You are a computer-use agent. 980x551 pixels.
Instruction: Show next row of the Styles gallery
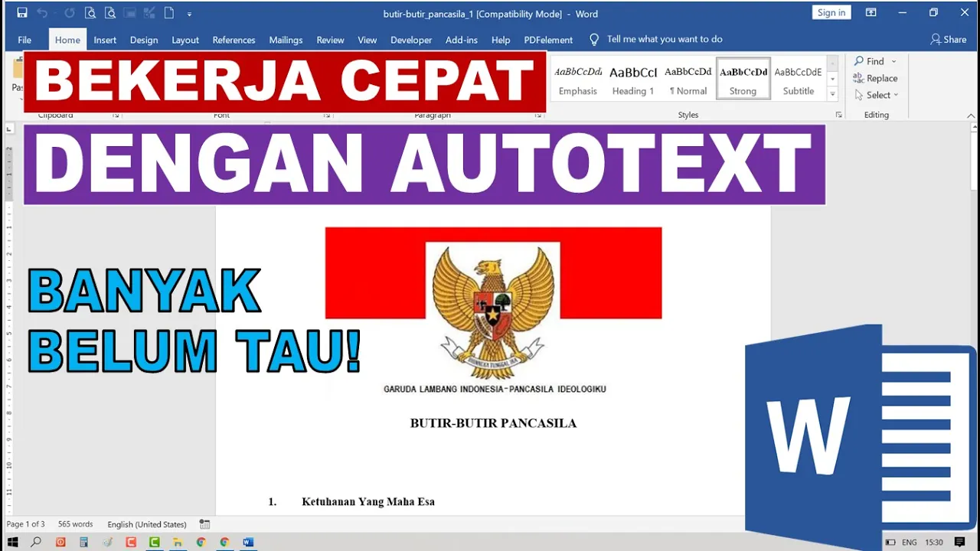click(833, 79)
